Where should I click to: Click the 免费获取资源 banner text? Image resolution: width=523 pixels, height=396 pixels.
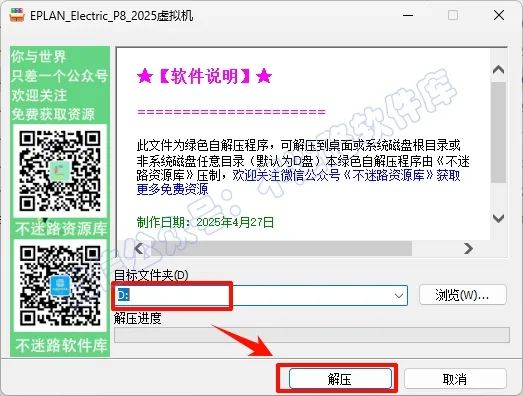point(53,114)
